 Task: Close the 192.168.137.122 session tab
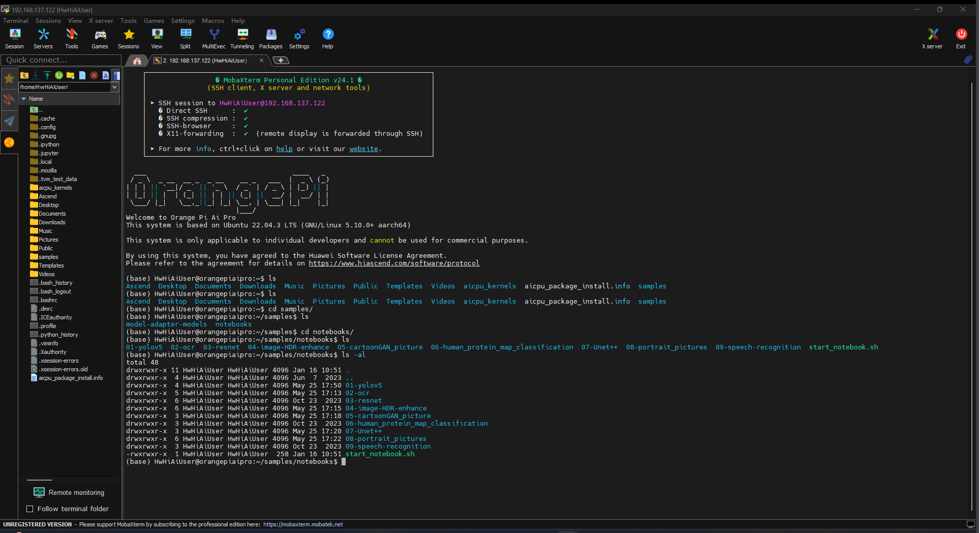click(262, 61)
